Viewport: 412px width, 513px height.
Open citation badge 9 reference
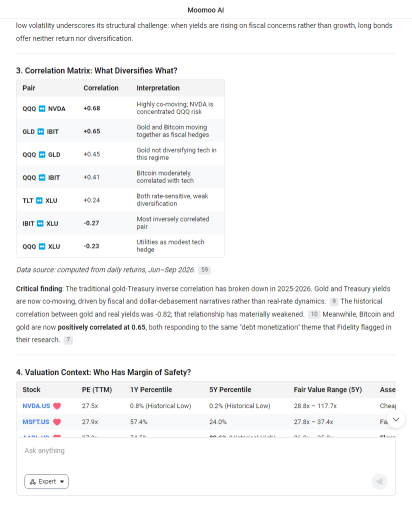[334, 301]
